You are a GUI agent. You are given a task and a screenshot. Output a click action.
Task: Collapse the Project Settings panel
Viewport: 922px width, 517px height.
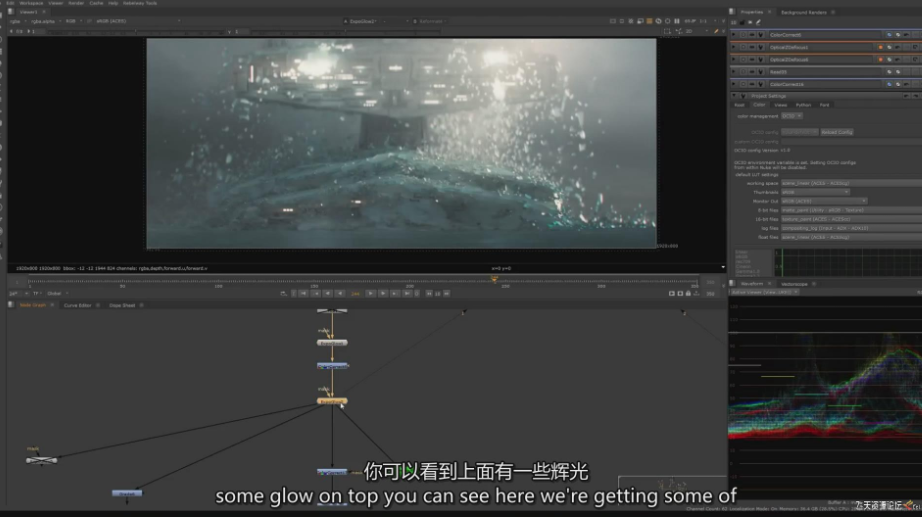tap(733, 96)
